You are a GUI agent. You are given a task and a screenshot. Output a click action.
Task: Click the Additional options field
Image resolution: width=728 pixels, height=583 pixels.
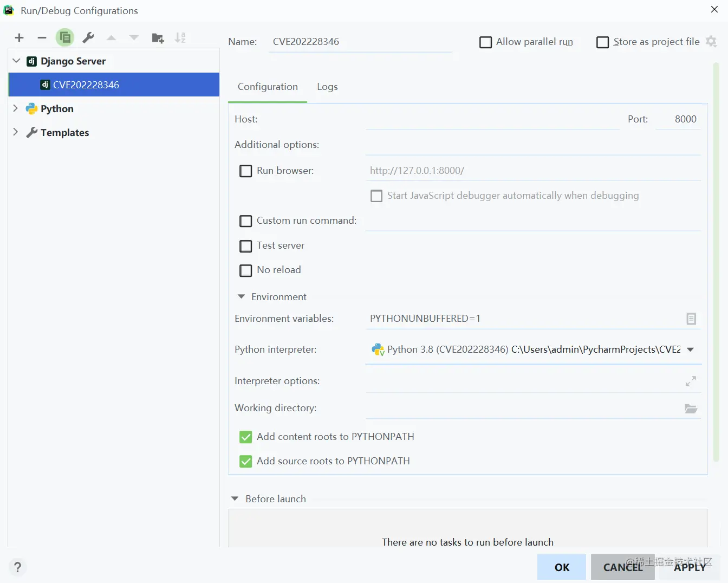533,145
